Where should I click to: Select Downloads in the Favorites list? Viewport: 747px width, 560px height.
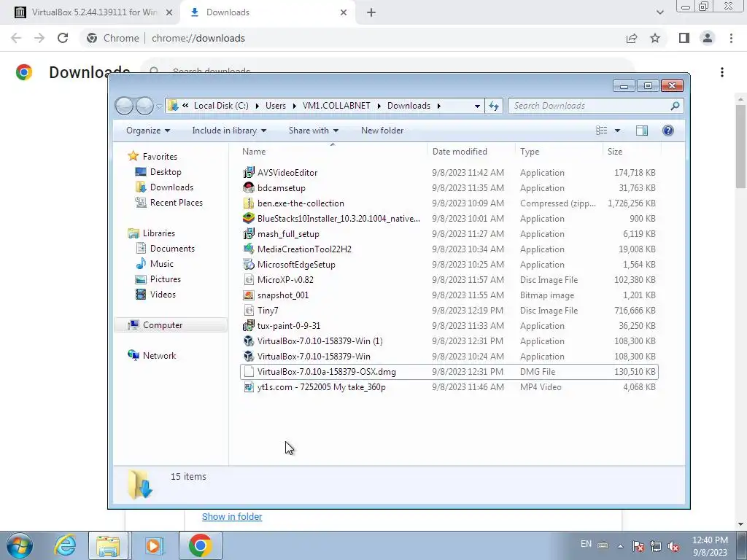coord(171,187)
